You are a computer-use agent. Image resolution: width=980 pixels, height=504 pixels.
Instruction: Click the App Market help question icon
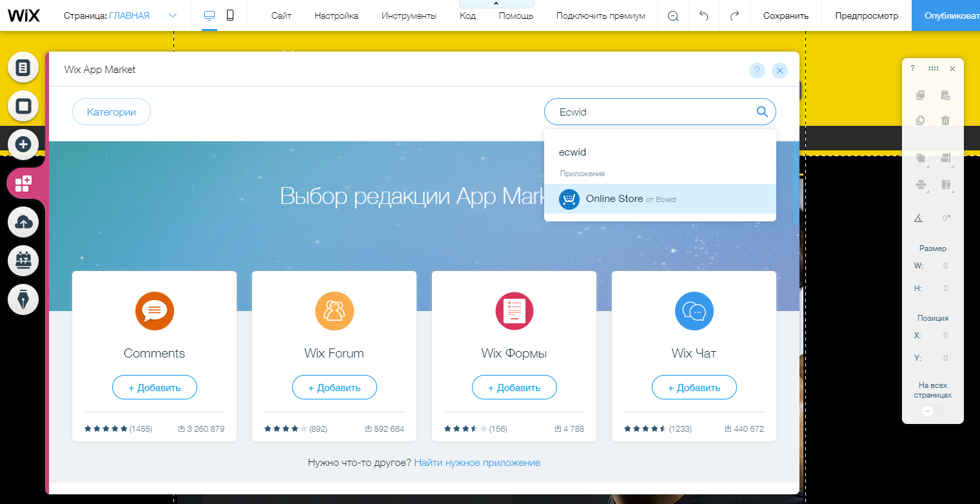pyautogui.click(x=757, y=71)
